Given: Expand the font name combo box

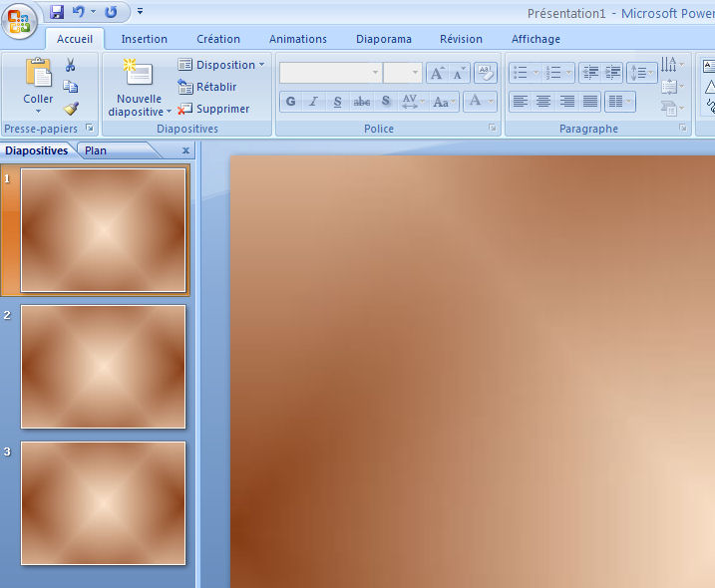Looking at the screenshot, I should (x=375, y=73).
